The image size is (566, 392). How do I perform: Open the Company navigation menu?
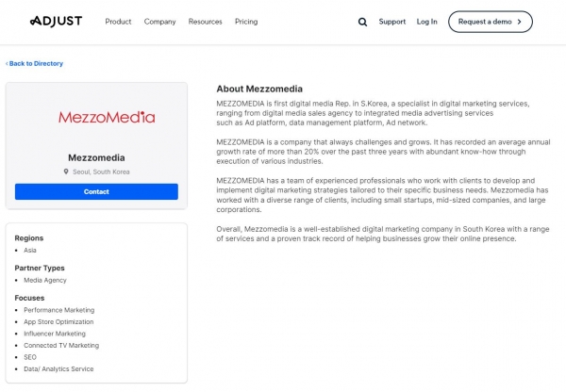160,22
